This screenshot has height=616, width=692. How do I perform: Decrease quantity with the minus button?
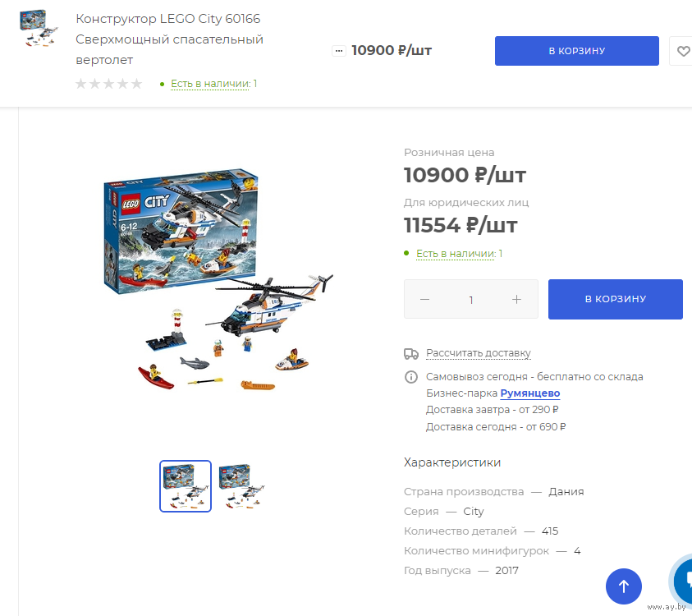[x=424, y=300]
